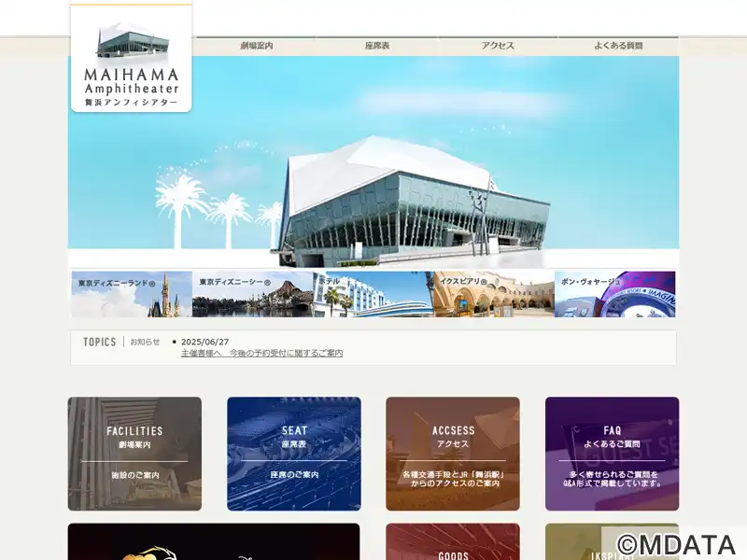Open the FACILITIES 劇場案内 tile
Viewport: 747px width, 560px height.
pos(134,454)
